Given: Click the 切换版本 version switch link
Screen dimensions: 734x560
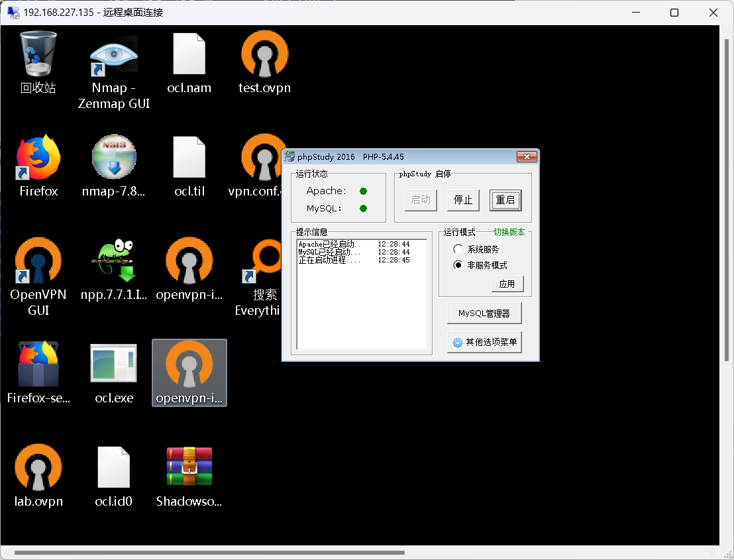Looking at the screenshot, I should pyautogui.click(x=509, y=233).
